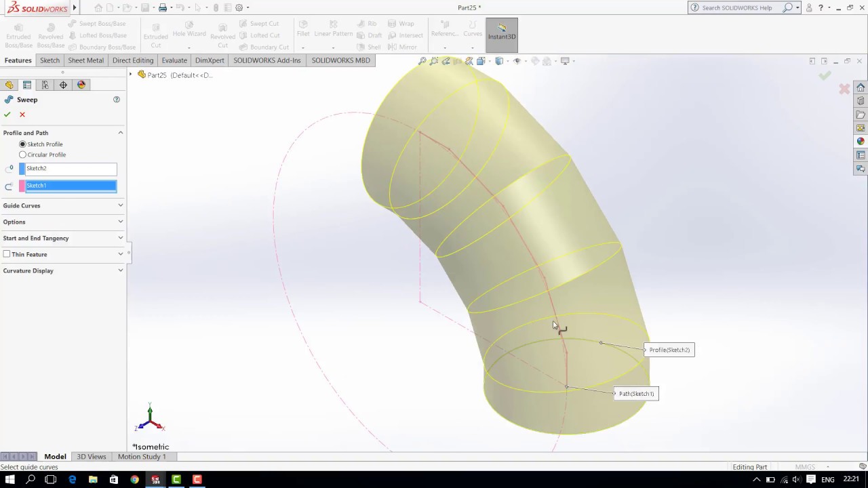Enable the Thin Feature checkbox
Image resolution: width=868 pixels, height=488 pixels.
click(7, 254)
